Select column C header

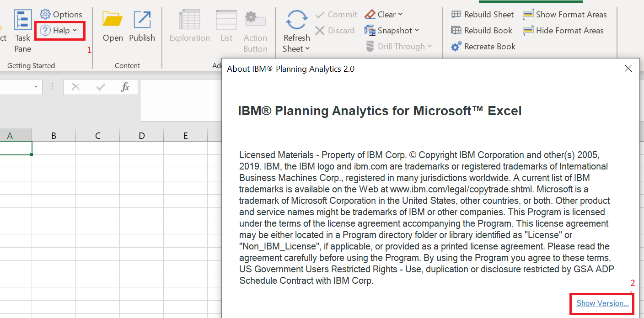98,136
